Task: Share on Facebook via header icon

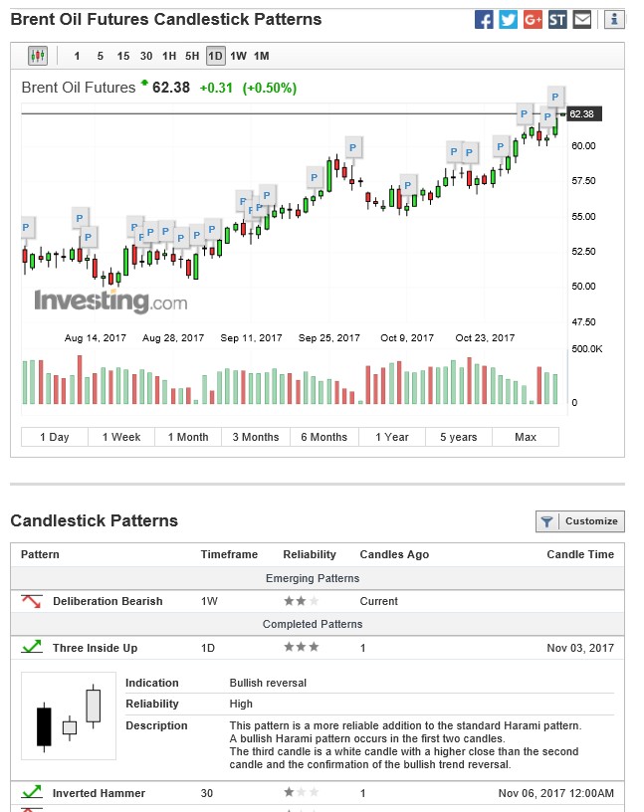Action: [x=484, y=19]
